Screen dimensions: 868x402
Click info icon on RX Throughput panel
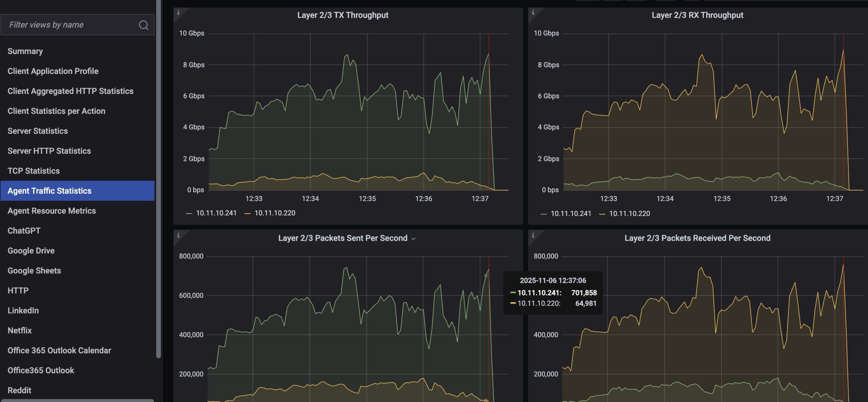(x=533, y=13)
